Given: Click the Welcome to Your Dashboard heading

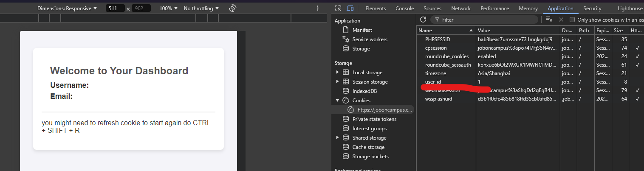Looking at the screenshot, I should point(119,71).
